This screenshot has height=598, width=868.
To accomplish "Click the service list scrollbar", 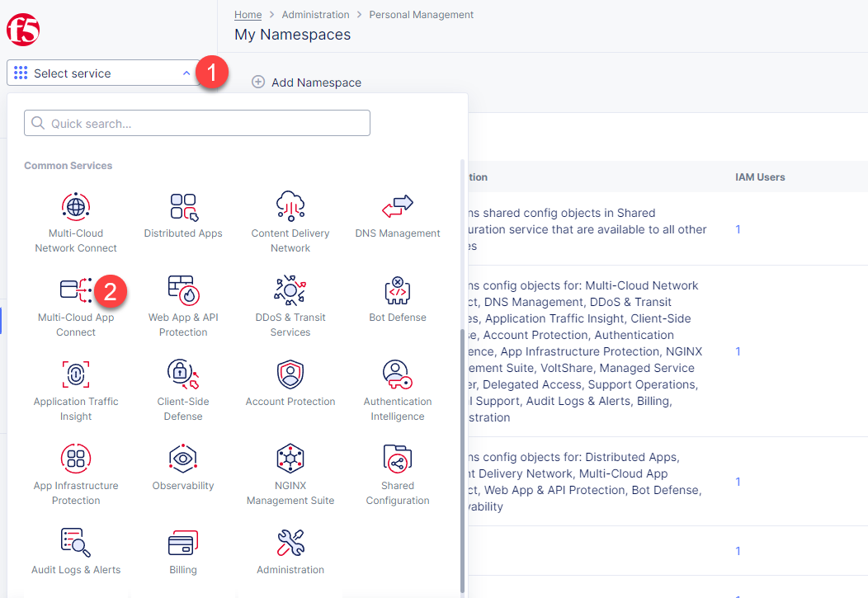I will pyautogui.click(x=462, y=462).
